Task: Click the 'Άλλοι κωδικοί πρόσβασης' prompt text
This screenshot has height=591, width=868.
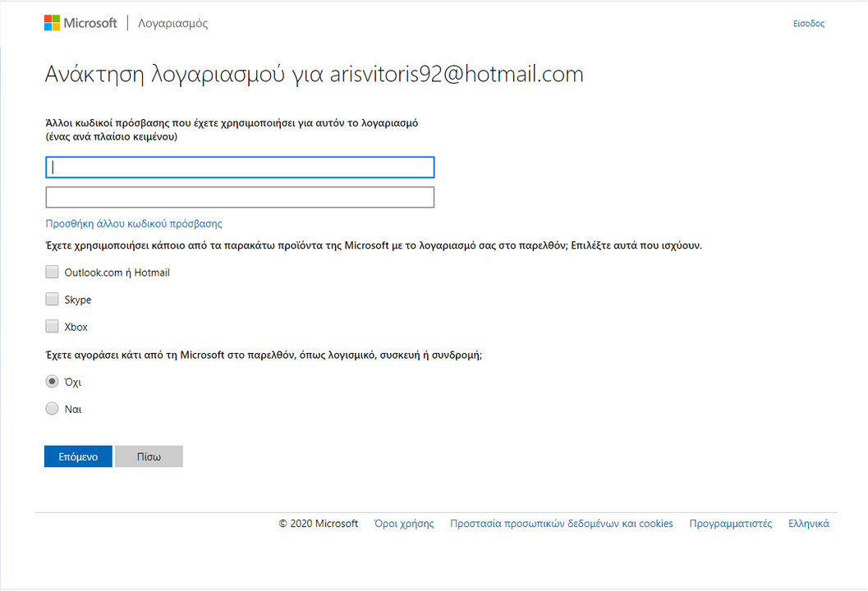Action: pyautogui.click(x=232, y=130)
